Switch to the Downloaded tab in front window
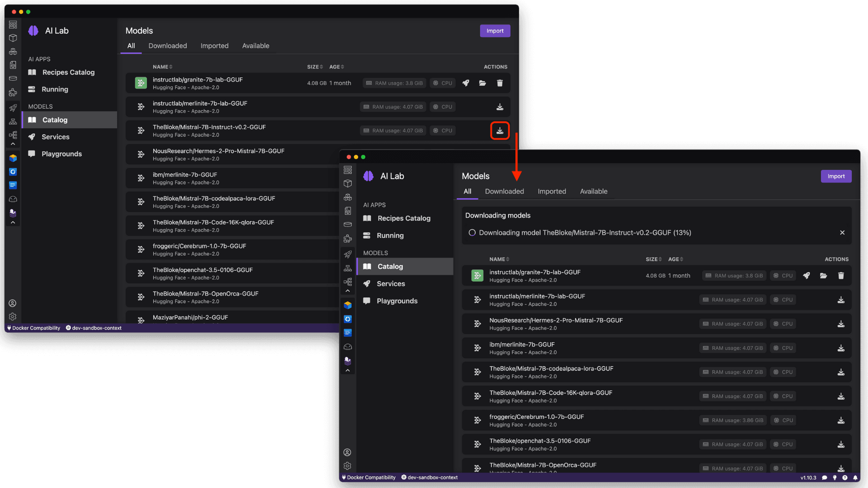The width and height of the screenshot is (868, 488). 505,192
